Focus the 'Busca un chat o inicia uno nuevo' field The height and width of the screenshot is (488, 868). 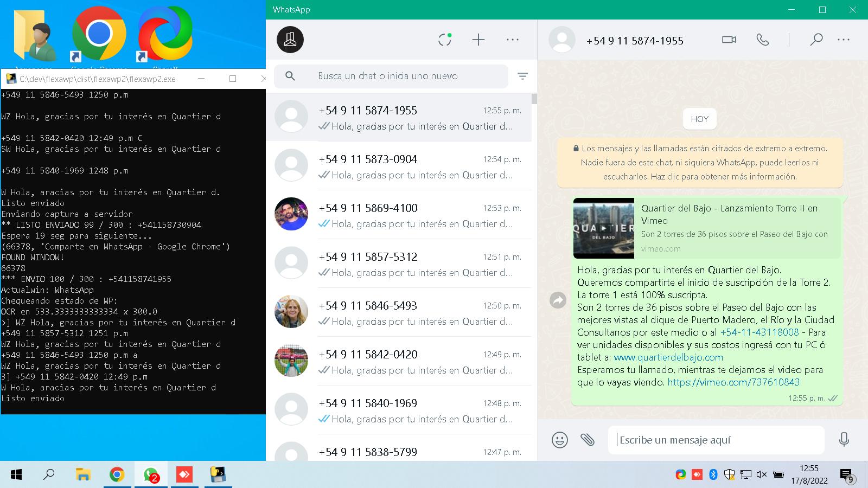(391, 76)
